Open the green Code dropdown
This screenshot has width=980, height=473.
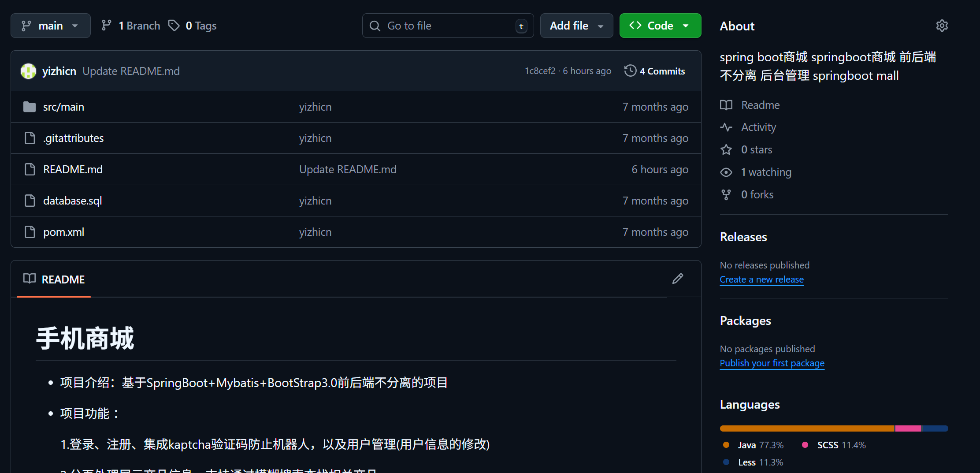660,26
